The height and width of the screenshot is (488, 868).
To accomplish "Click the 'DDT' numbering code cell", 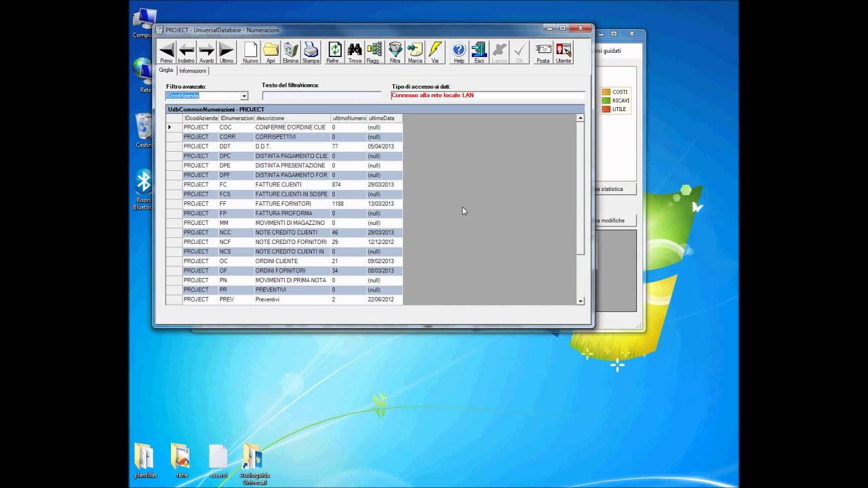I will pyautogui.click(x=236, y=146).
